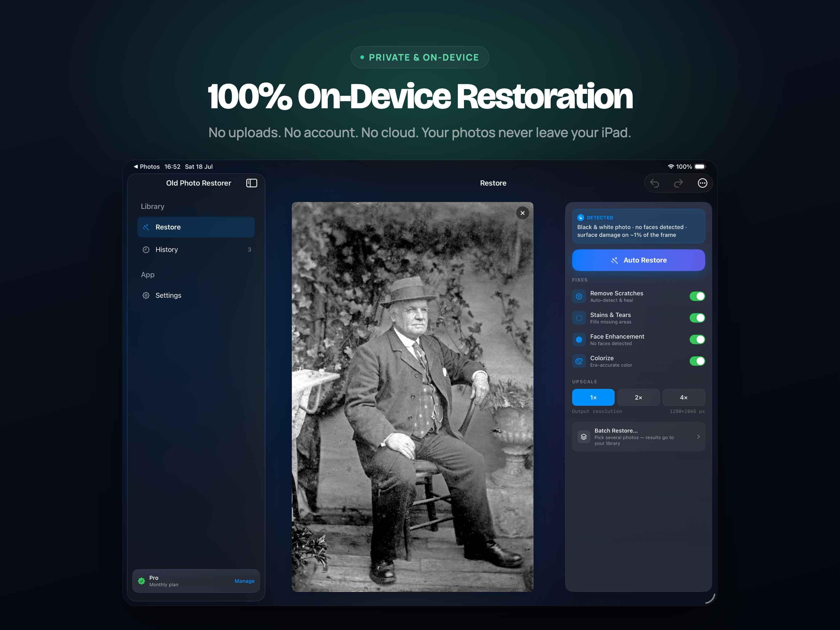This screenshot has width=840, height=630.
Task: Select Restore in the sidebar
Action: tap(196, 227)
